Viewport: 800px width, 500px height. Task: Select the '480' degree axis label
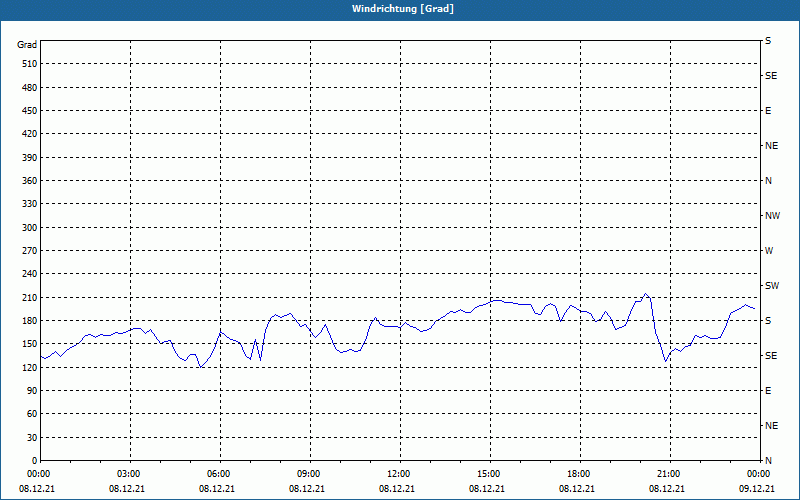[30, 88]
